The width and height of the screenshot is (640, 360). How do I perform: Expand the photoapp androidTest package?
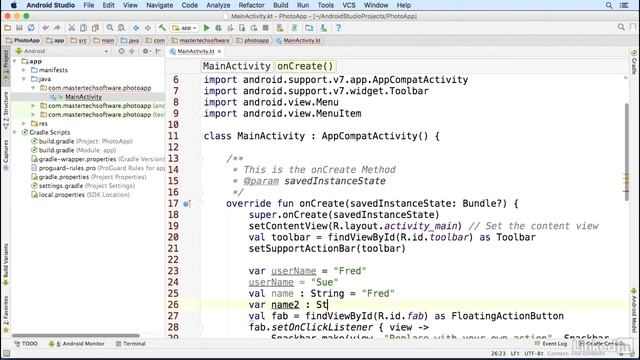(33, 106)
